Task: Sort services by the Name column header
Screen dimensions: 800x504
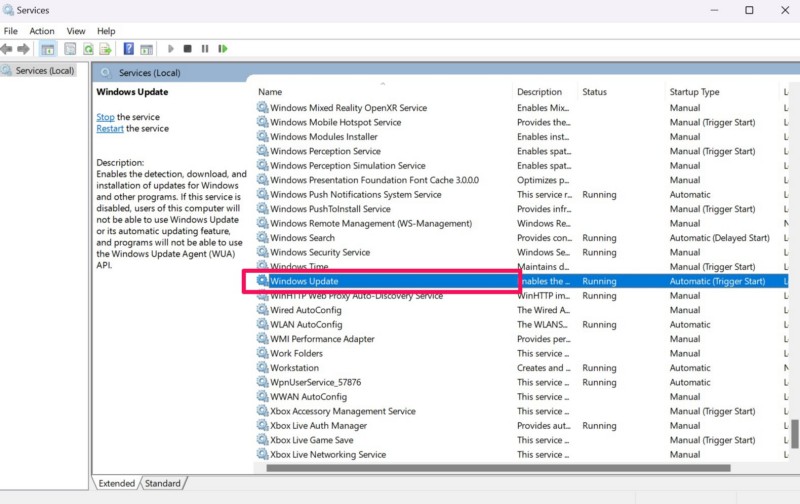Action: tap(380, 92)
